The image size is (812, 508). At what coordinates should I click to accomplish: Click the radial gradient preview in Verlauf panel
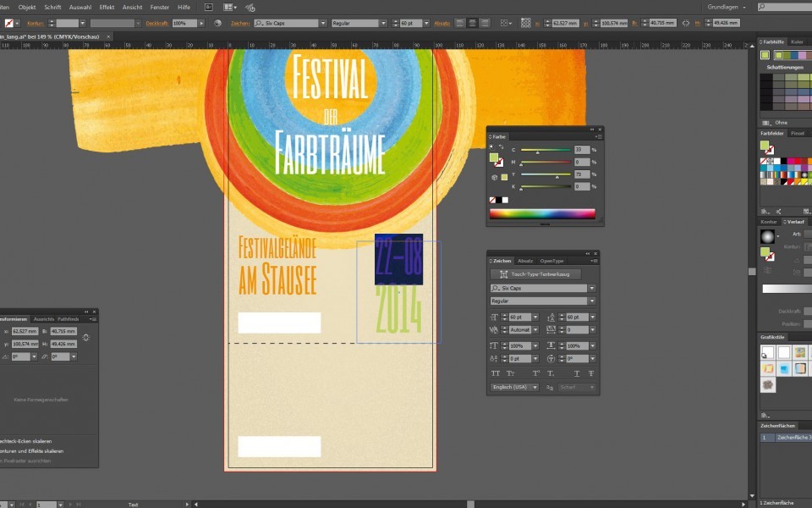coord(767,237)
